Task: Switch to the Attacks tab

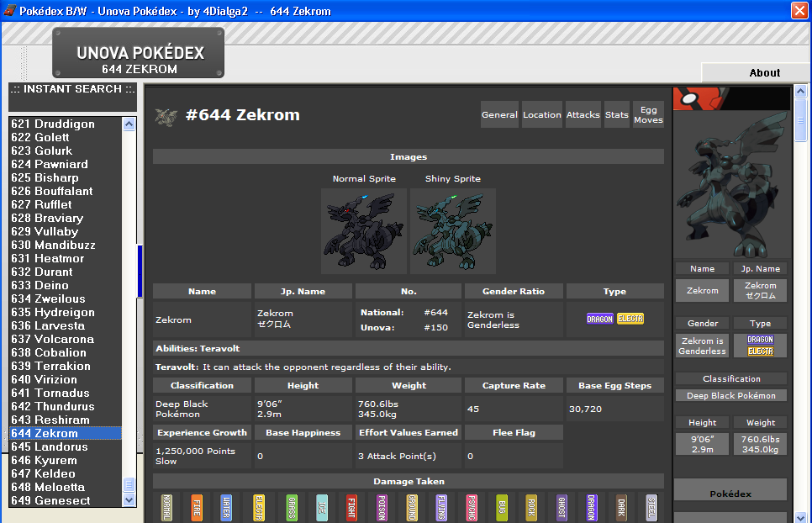Action: (x=583, y=114)
